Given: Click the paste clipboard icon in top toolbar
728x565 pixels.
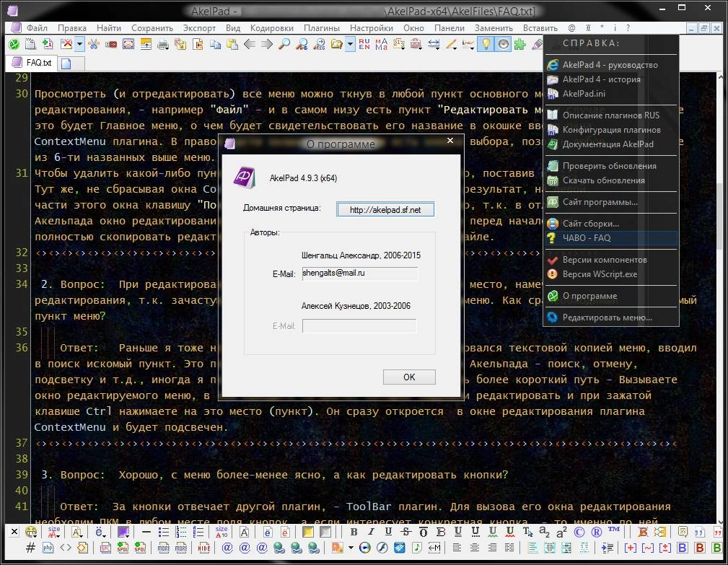Looking at the screenshot, I should [x=232, y=44].
